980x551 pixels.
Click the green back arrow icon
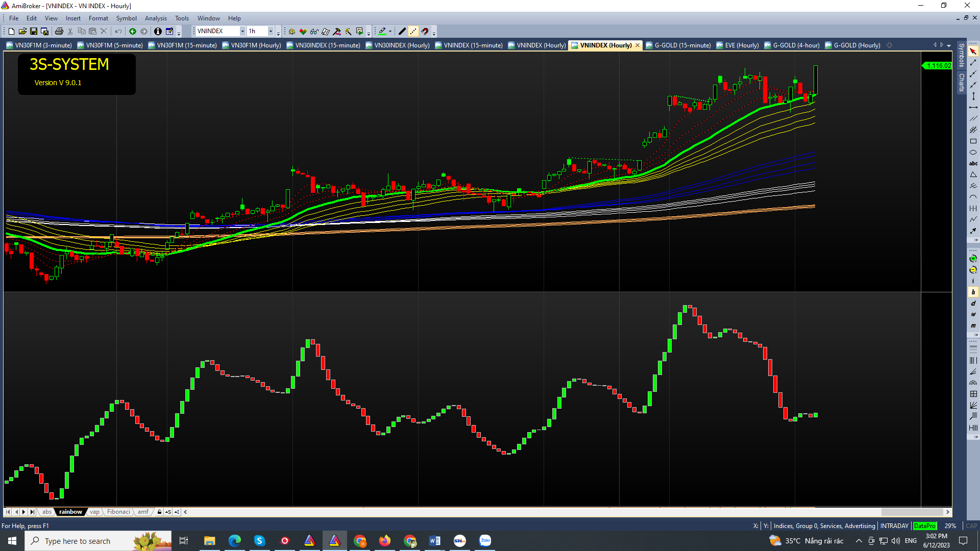click(133, 32)
